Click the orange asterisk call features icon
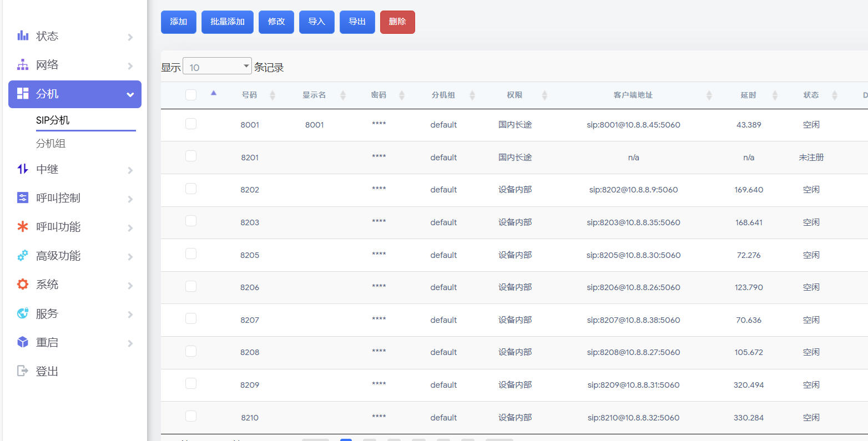This screenshot has width=868, height=441. pyautogui.click(x=23, y=227)
